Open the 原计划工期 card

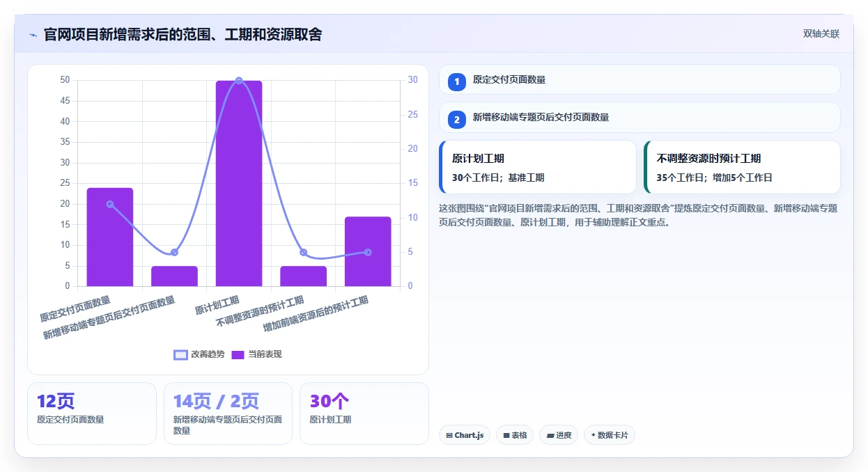[x=538, y=167]
